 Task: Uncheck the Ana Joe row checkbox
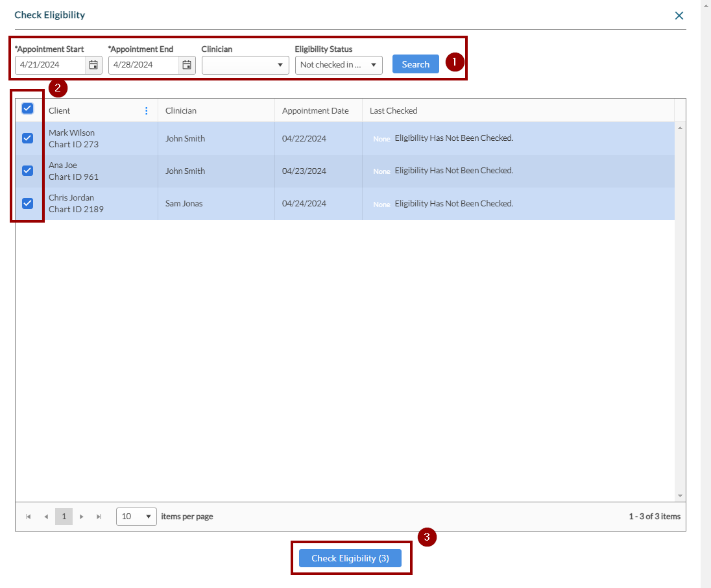click(27, 171)
